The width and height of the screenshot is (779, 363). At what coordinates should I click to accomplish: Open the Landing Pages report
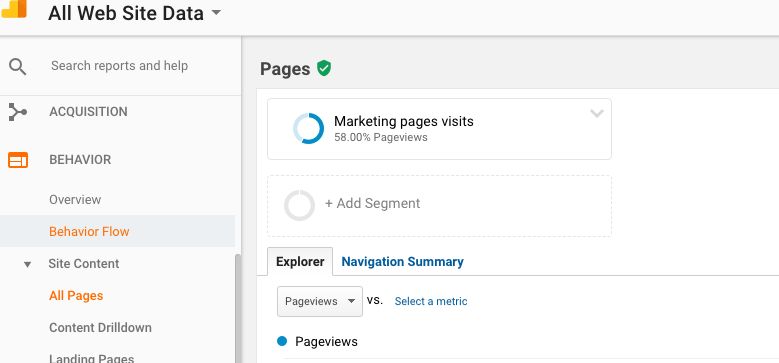click(x=91, y=359)
